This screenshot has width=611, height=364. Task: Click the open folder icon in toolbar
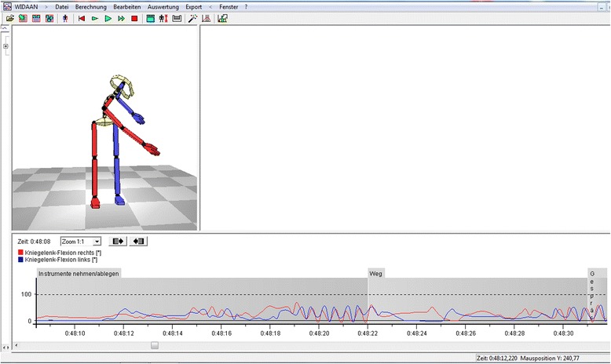point(10,18)
